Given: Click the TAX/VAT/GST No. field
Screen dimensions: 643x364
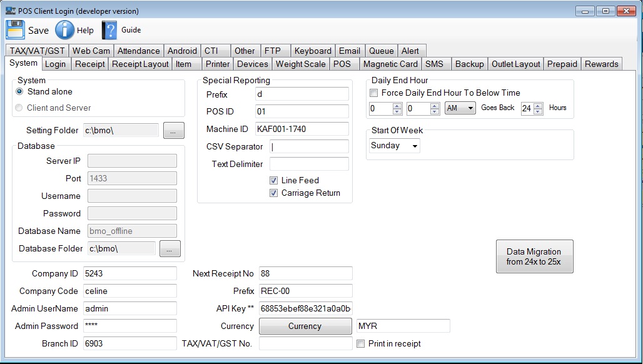Looking at the screenshot, I should [x=305, y=343].
